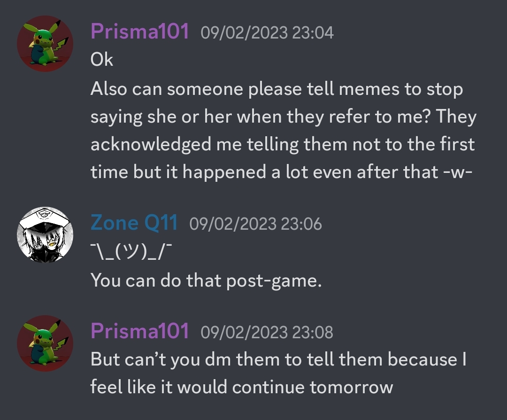Click the shrug emoticon message from Zone Q11
This screenshot has width=507, height=420.
tap(131, 251)
